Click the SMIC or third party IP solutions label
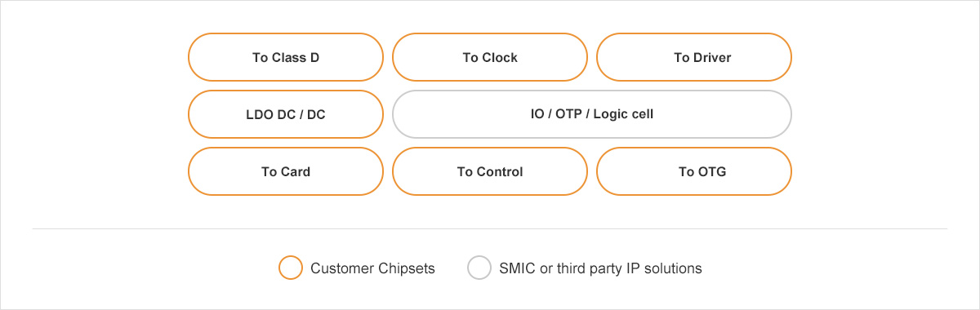The width and height of the screenshot is (980, 310). tap(600, 268)
